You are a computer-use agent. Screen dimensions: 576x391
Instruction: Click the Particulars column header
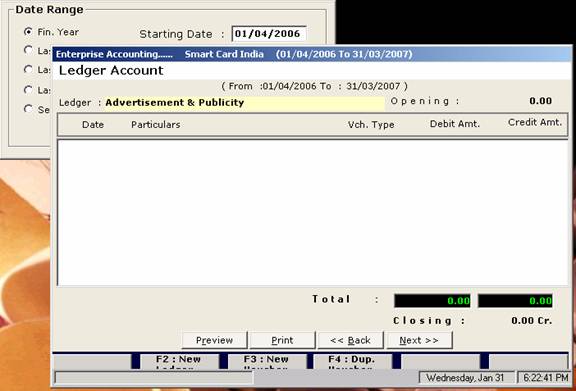156,125
